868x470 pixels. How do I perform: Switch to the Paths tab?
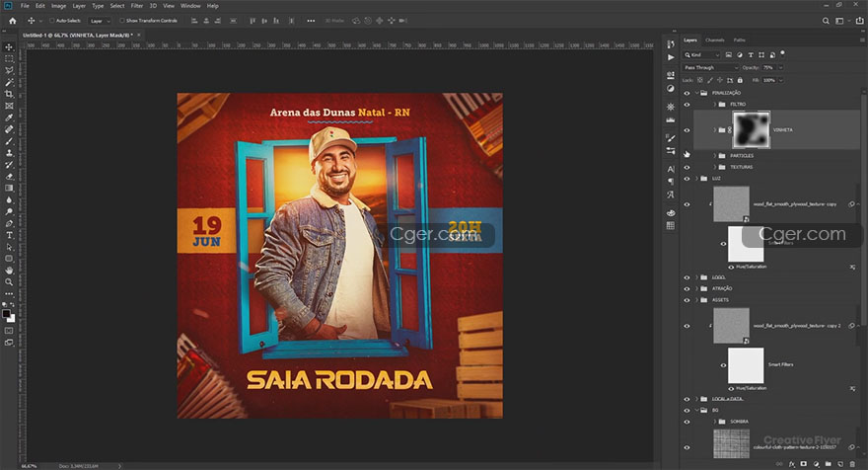740,39
